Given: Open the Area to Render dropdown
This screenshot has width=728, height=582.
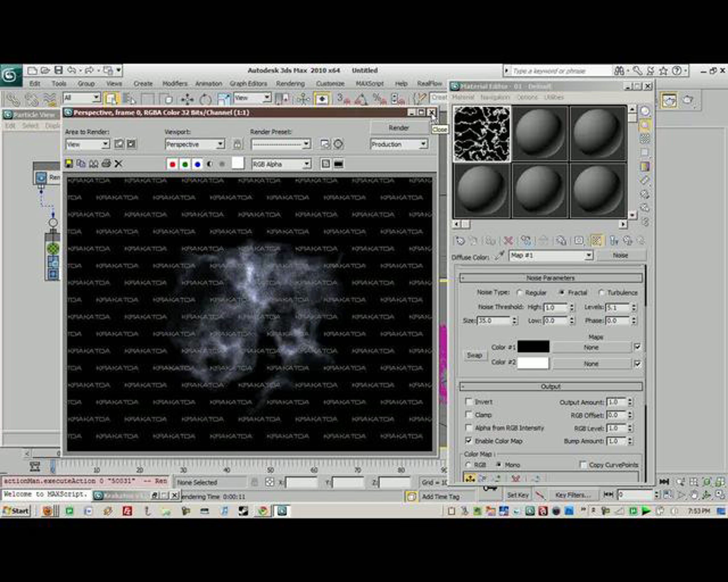Looking at the screenshot, I should click(87, 145).
